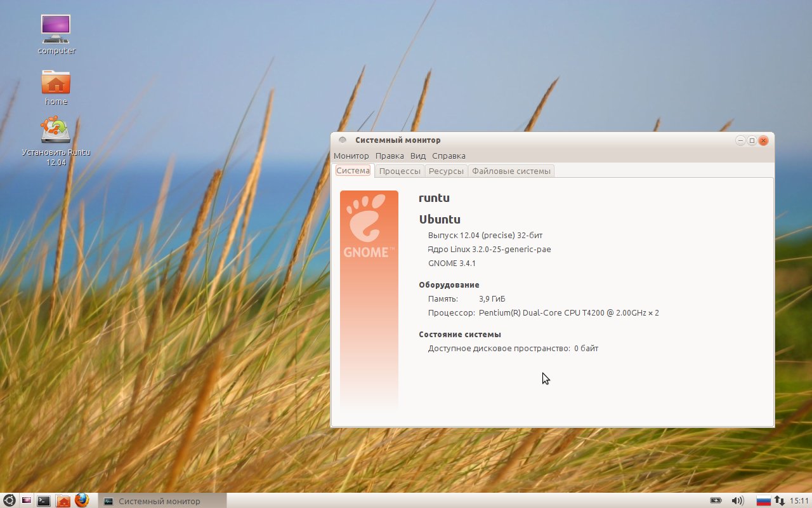Click the hostname text runtu
812x508 pixels.
coord(434,198)
